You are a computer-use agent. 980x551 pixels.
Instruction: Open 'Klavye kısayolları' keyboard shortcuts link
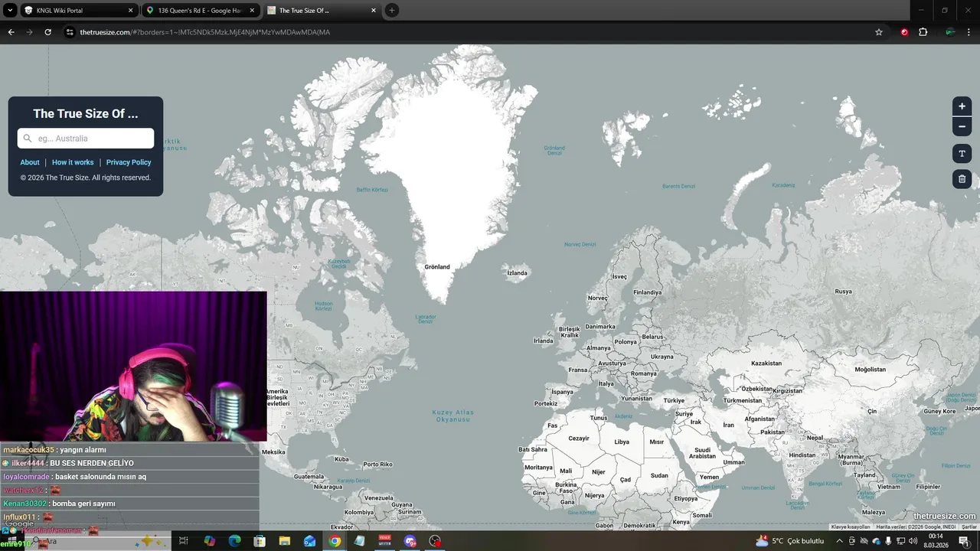pyautogui.click(x=851, y=527)
